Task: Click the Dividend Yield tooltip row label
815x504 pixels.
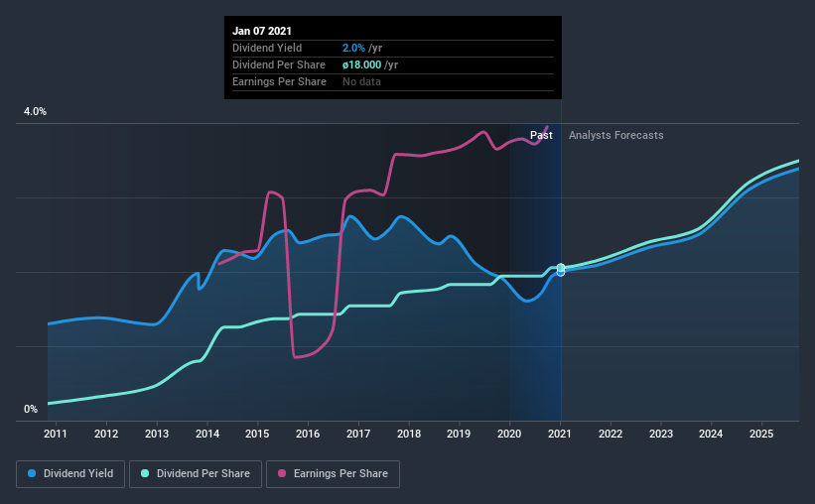Action: 267,48
